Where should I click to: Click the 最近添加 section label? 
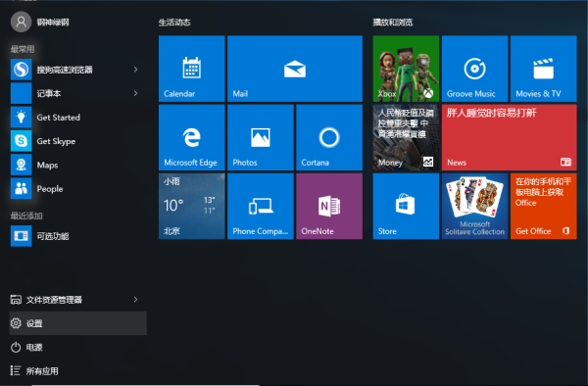tap(26, 216)
